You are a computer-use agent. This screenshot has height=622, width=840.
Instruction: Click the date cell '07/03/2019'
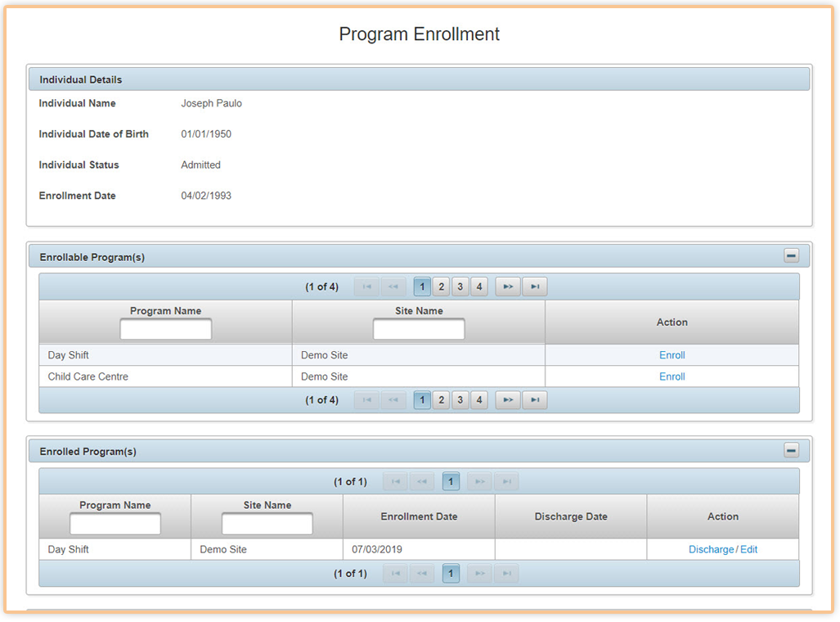(x=419, y=549)
